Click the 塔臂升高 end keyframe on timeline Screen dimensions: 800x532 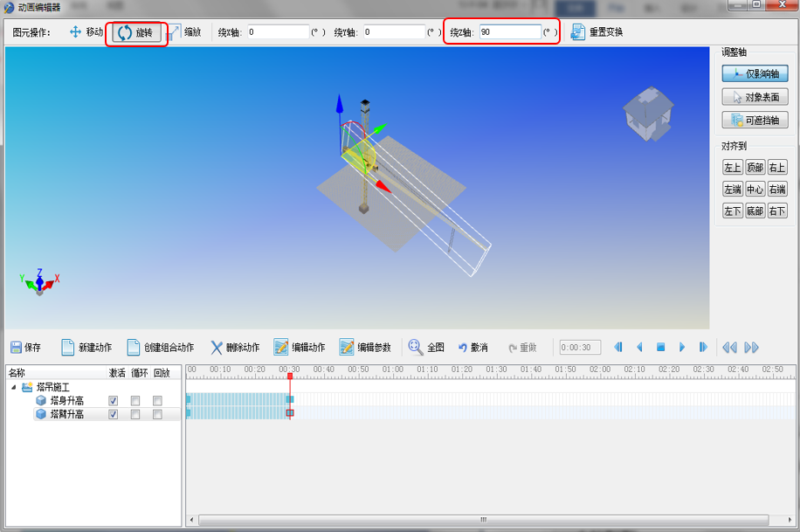tap(290, 413)
